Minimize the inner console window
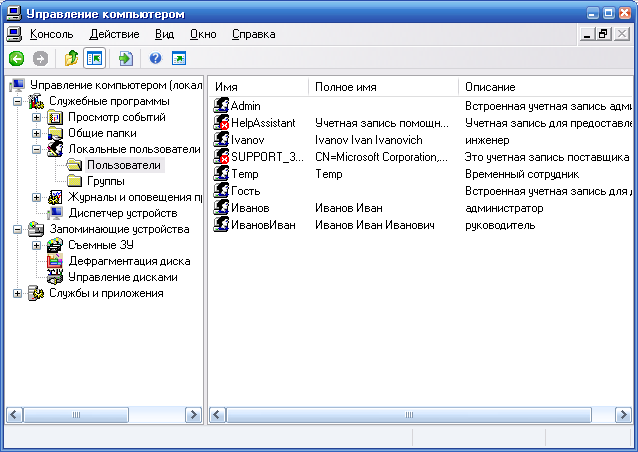The height and width of the screenshot is (452, 638). 587,34
